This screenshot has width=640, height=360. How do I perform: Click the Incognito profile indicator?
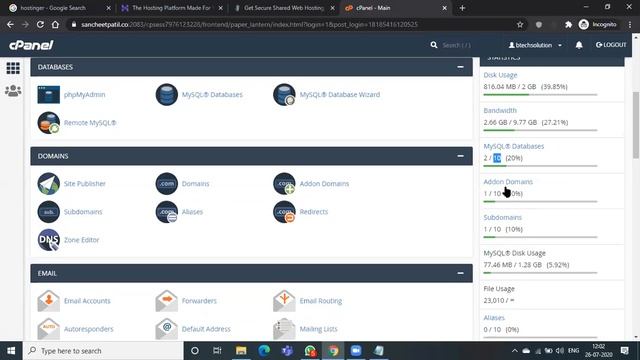tap(598, 24)
